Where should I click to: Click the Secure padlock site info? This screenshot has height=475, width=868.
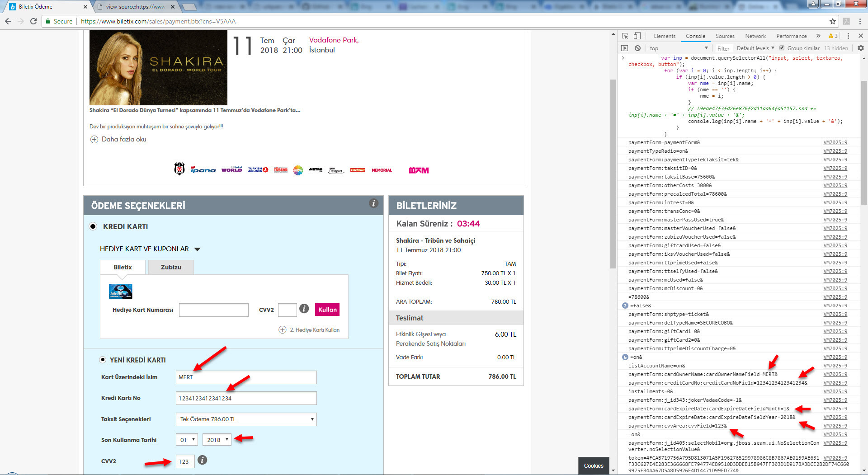point(59,21)
